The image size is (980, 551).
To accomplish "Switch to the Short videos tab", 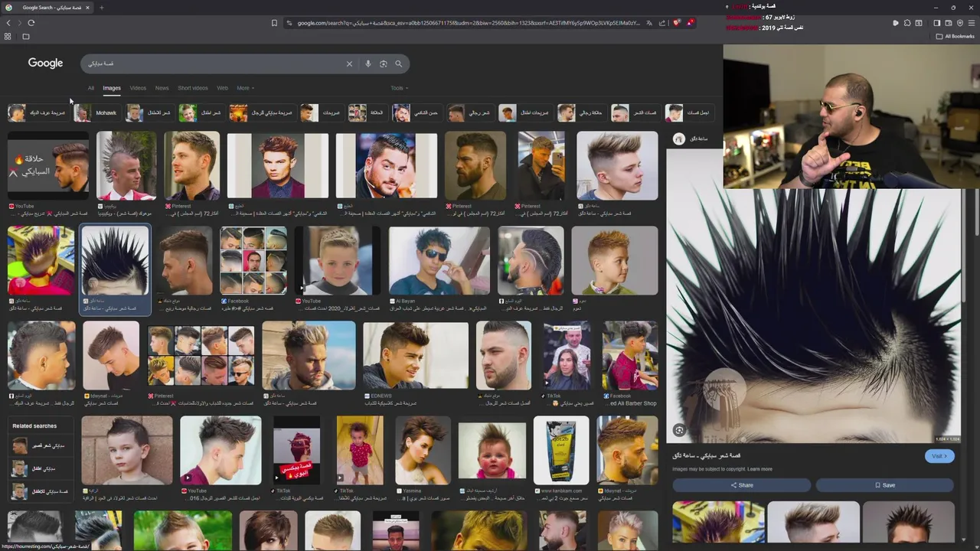I will click(193, 88).
